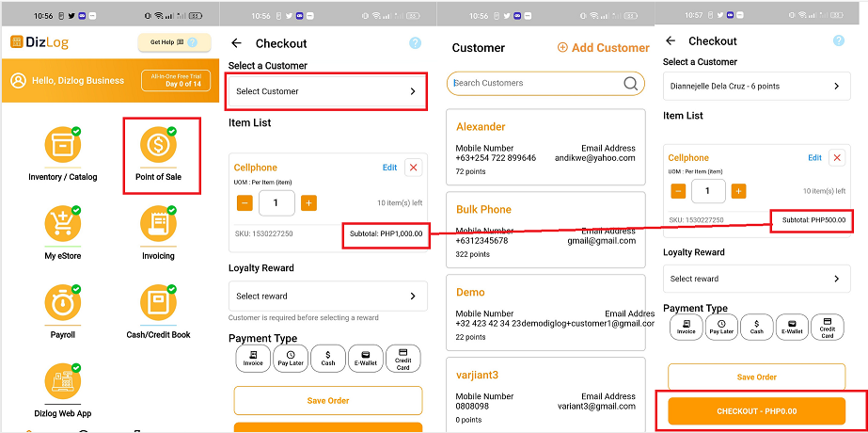Decrease Cellphone quantity in first Checkout
The image size is (868, 433).
click(x=245, y=203)
